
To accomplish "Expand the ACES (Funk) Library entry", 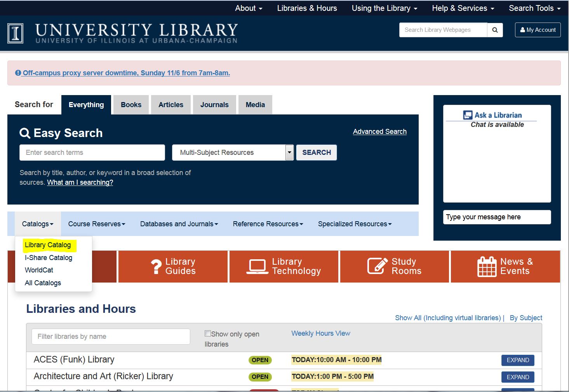I will pyautogui.click(x=517, y=360).
